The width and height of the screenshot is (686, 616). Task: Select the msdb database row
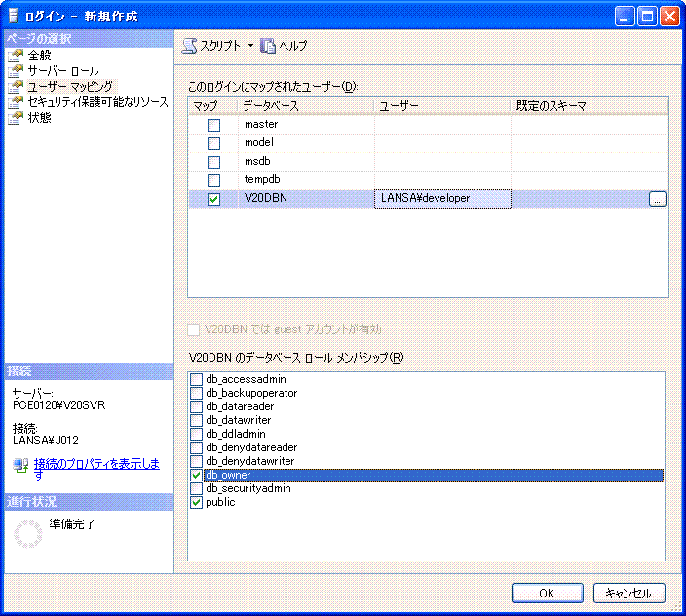pyautogui.click(x=260, y=162)
